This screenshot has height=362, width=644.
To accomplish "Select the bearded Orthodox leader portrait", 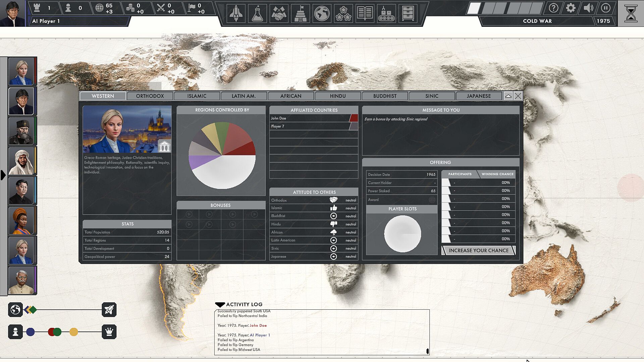I will pos(21,131).
